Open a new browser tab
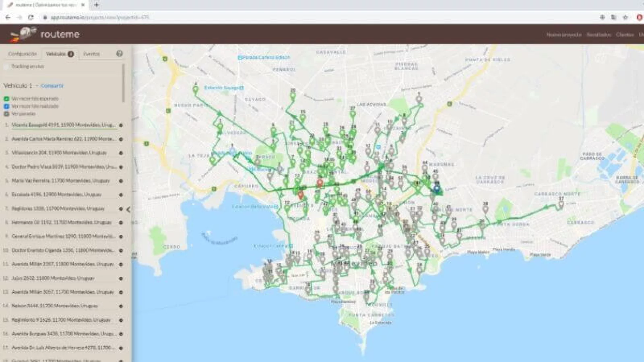Screen dimensions: 644x362 pyautogui.click(x=97, y=5)
